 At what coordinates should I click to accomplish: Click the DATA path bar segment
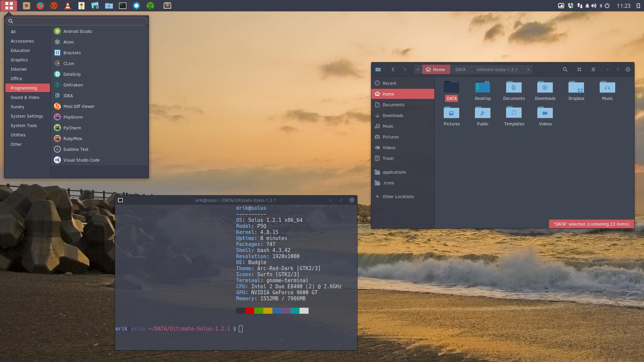pyautogui.click(x=460, y=69)
